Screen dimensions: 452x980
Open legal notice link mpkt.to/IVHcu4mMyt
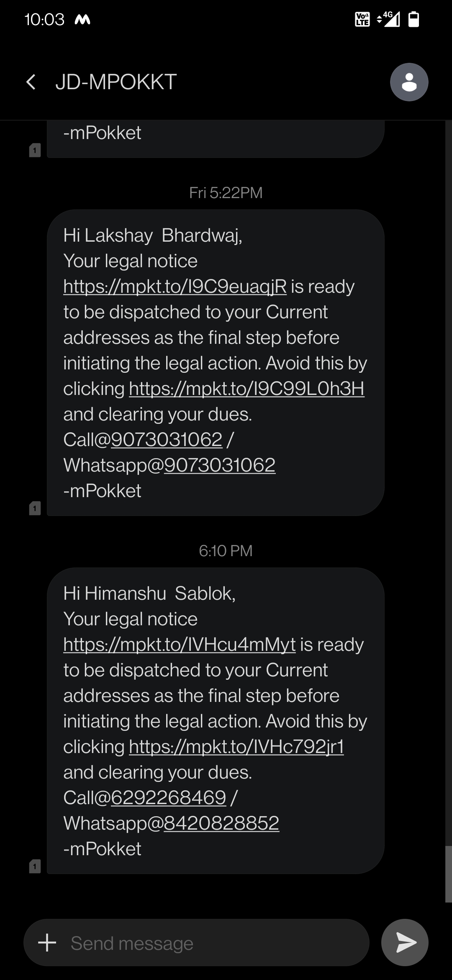(180, 645)
